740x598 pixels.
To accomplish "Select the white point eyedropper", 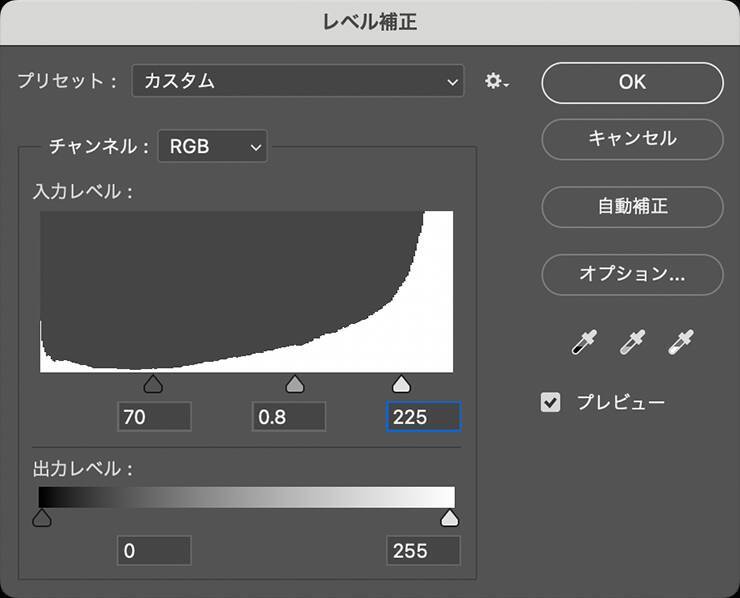I will click(x=682, y=343).
